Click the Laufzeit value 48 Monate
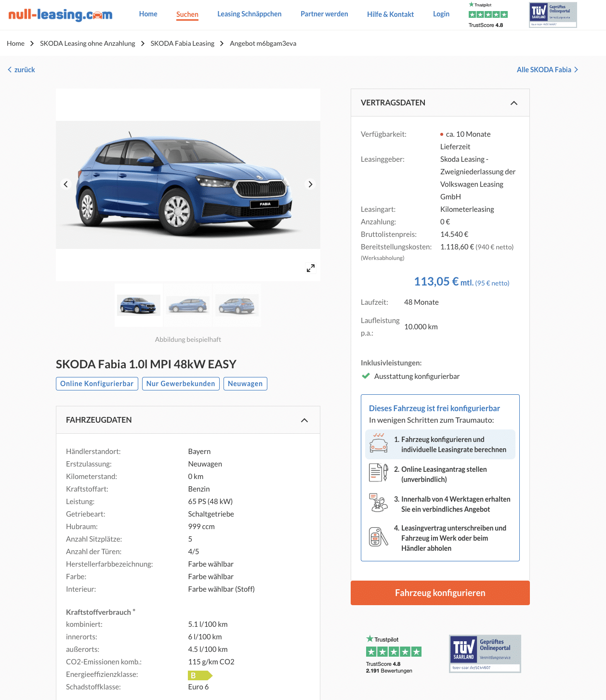The image size is (606, 700). point(422,302)
